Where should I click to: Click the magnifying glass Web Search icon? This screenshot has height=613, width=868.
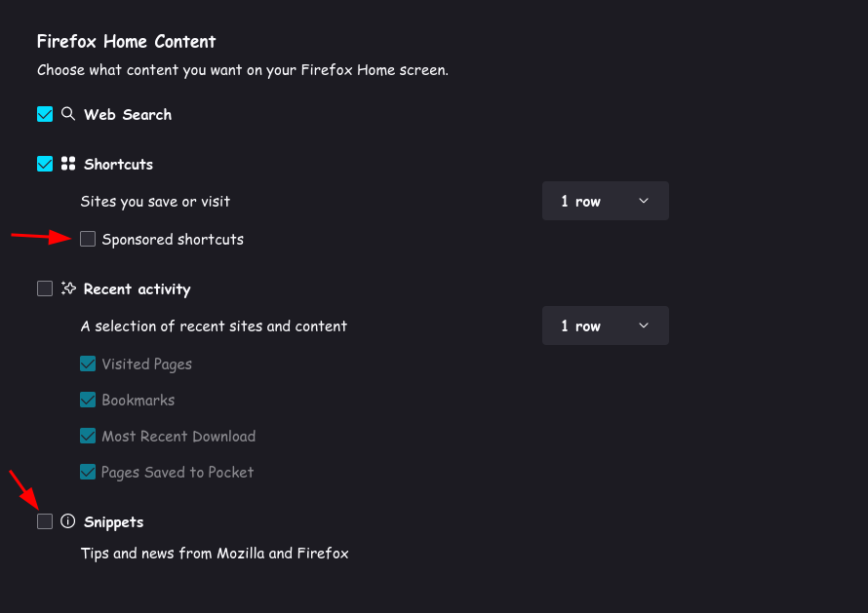(68, 114)
